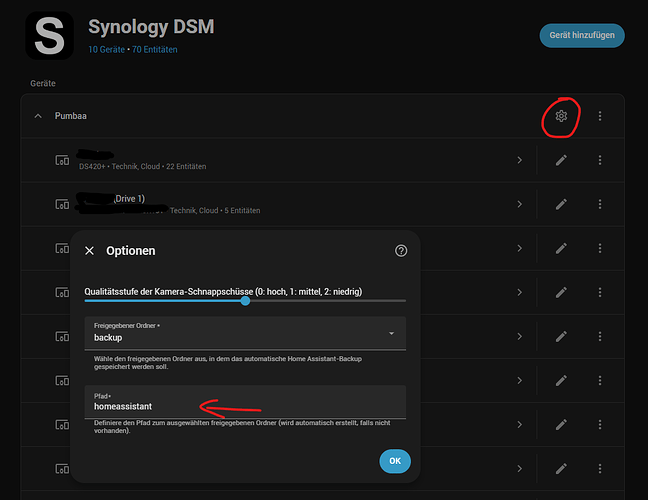Click the Wähle den freigegebenen Ordner help text

(x=228, y=363)
